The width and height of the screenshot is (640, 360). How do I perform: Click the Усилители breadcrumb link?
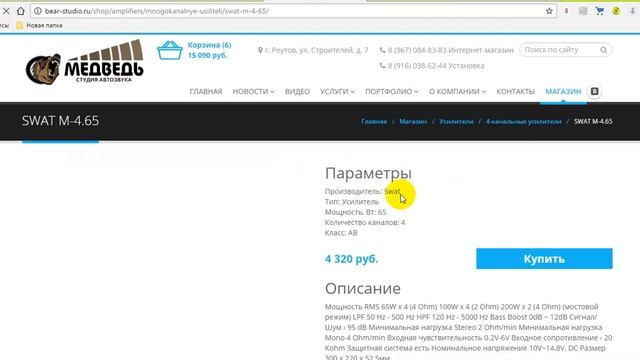[456, 122]
